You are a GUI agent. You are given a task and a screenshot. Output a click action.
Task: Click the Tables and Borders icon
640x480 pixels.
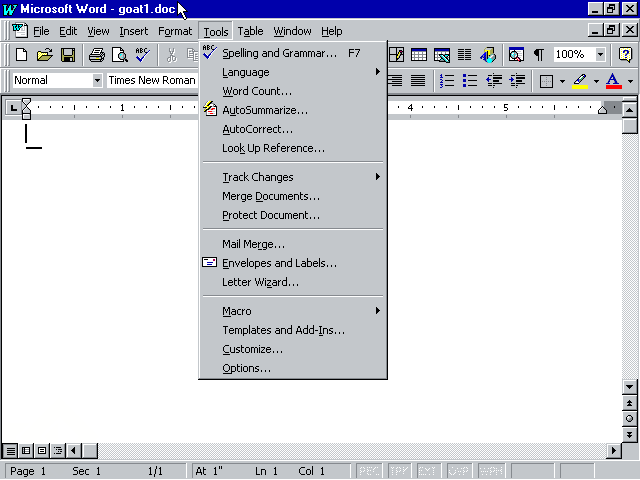pos(396,54)
